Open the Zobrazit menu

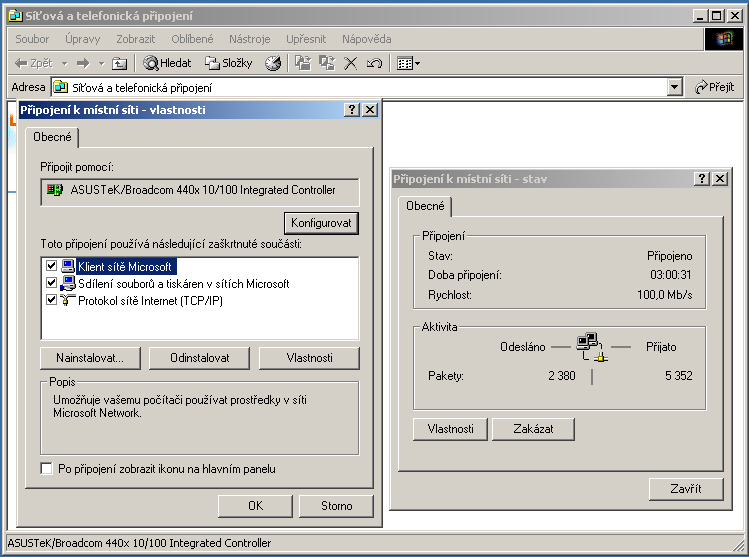(x=136, y=39)
